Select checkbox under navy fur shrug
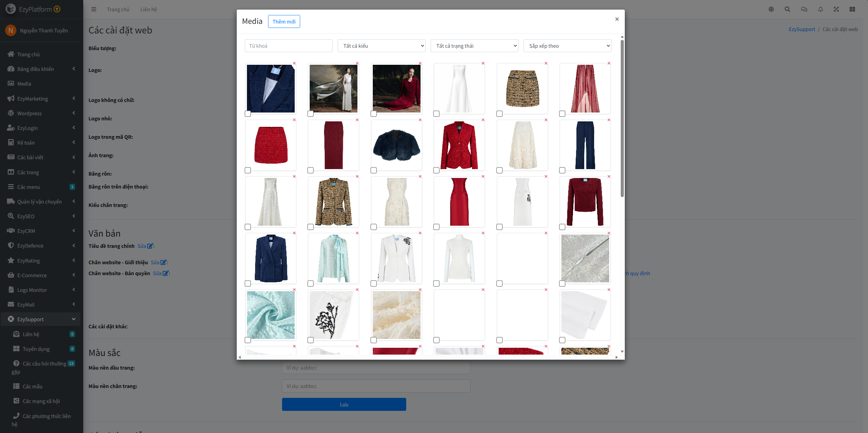 point(374,170)
